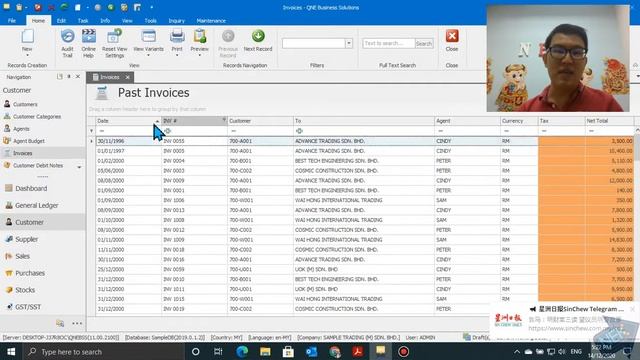640x360 pixels.
Task: Close the Invoices document tab
Action: (127, 77)
